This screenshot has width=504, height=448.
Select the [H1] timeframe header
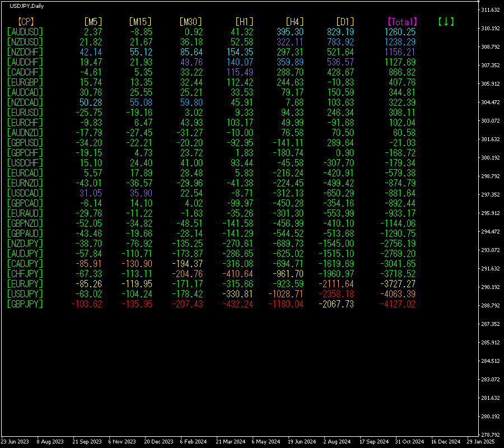[x=244, y=22]
